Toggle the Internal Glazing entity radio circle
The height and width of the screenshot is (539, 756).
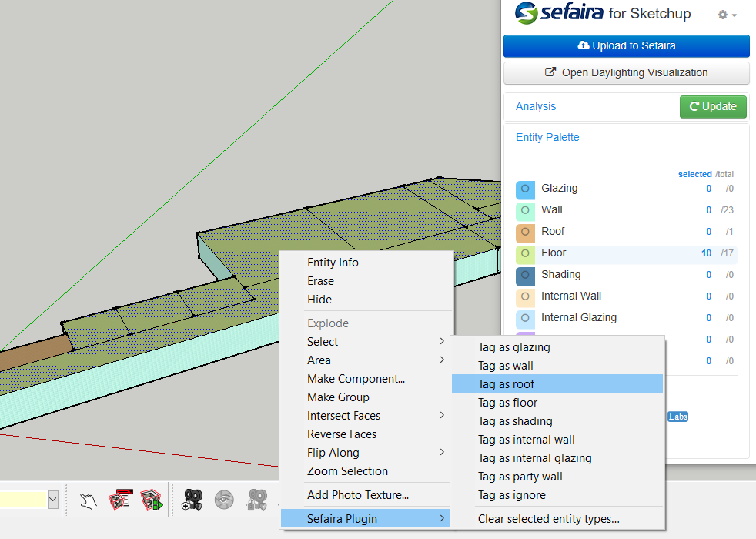[525, 318]
